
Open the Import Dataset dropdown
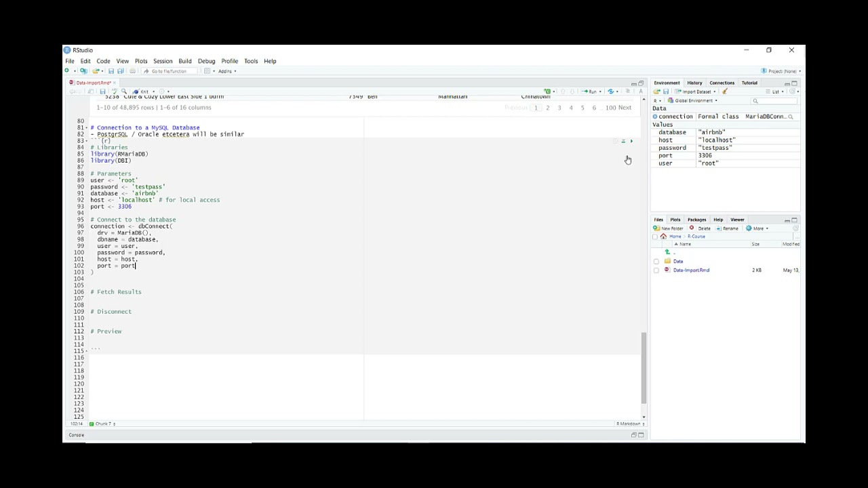point(694,91)
